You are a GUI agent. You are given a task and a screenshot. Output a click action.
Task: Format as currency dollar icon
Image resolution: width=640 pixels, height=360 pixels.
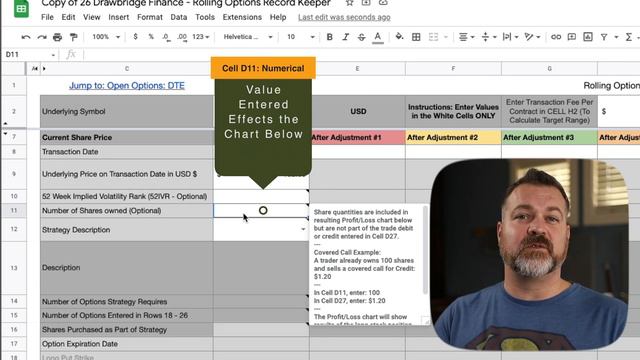coord(136,37)
